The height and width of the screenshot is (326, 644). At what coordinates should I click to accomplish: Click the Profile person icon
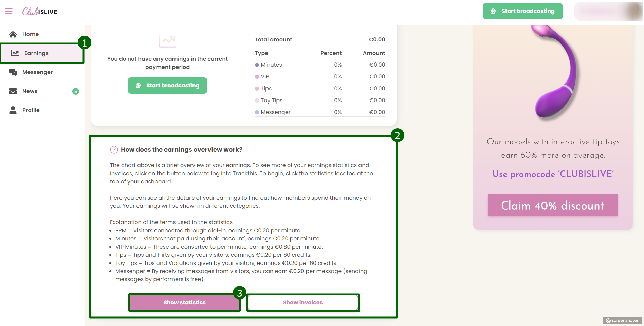point(13,110)
